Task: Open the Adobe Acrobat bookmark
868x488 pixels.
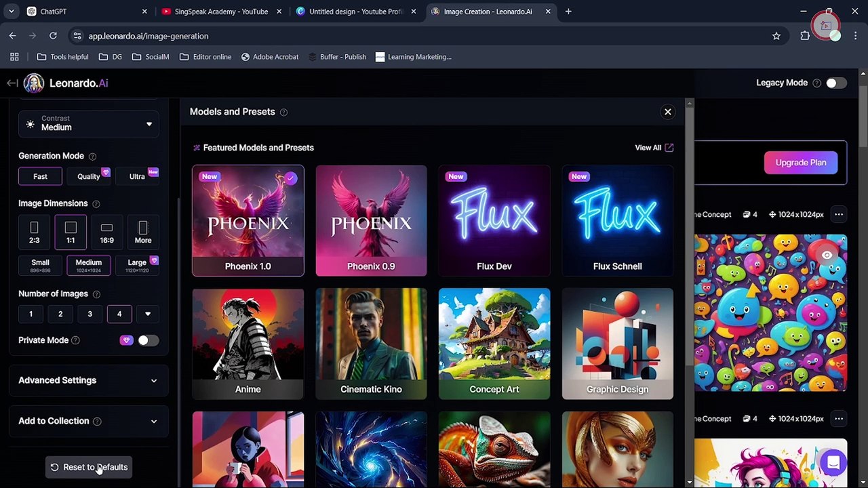Action: 269,57
